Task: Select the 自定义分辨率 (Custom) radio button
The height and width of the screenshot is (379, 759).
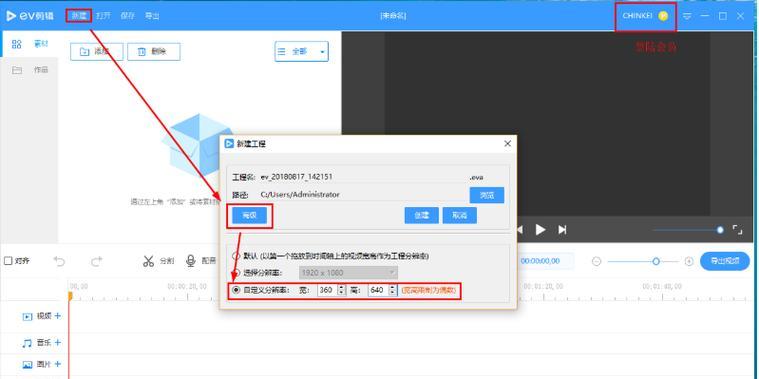Action: tap(236, 290)
